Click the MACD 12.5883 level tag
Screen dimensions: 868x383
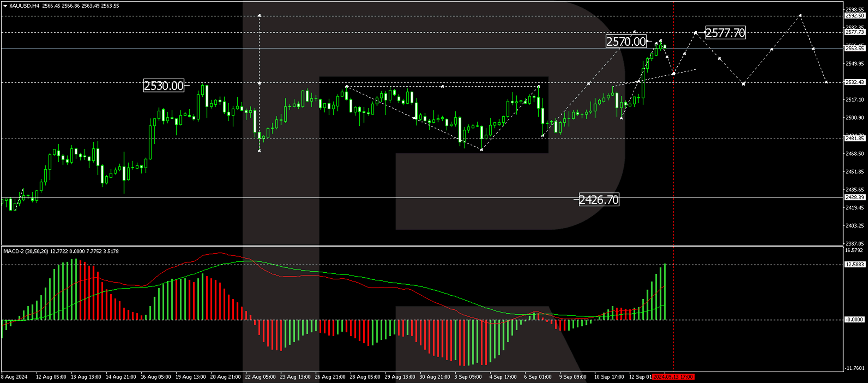pyautogui.click(x=854, y=265)
